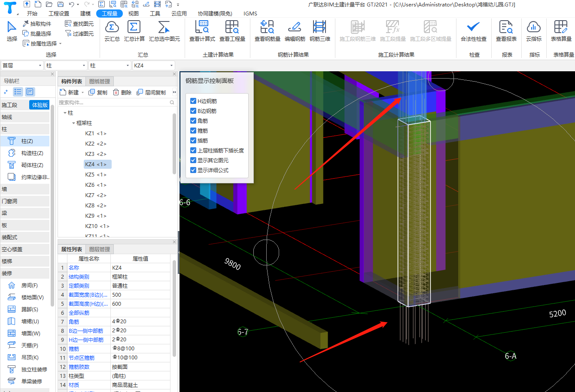Switch to the 图层管理 tab
Screen dimensions: 575x392
[x=100, y=249]
